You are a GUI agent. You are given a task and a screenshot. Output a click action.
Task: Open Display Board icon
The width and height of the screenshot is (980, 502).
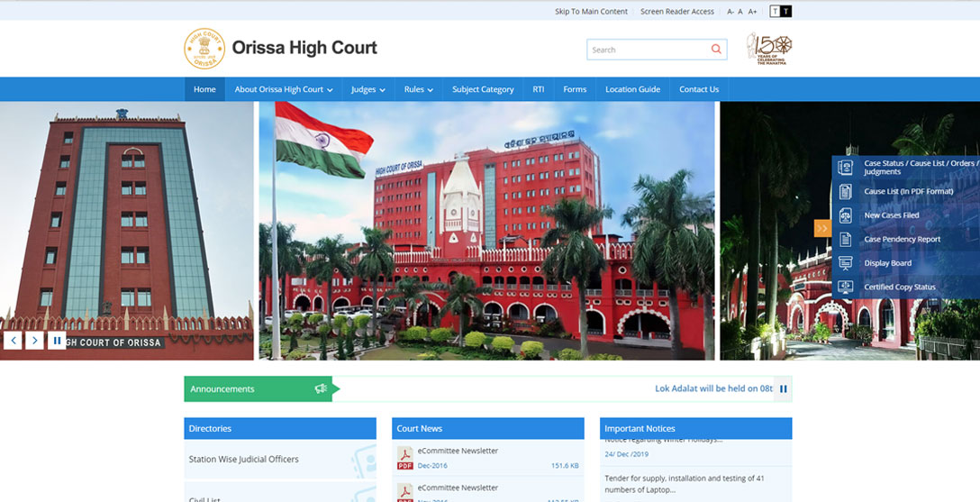pyautogui.click(x=846, y=263)
